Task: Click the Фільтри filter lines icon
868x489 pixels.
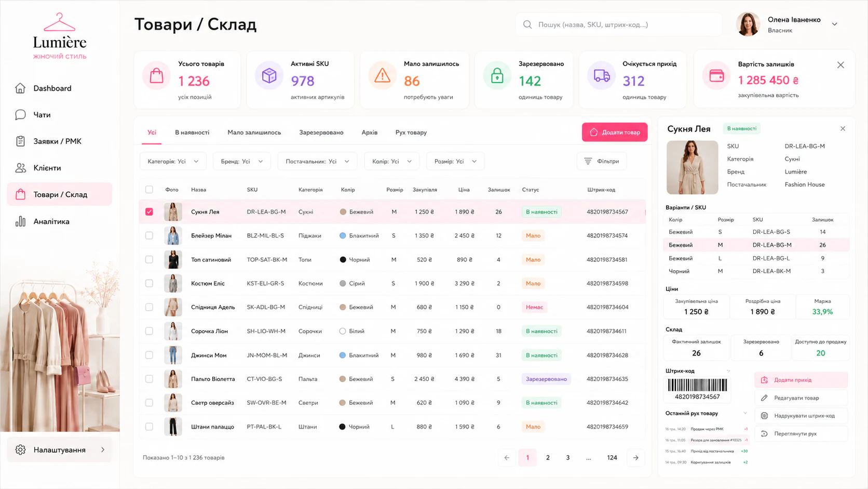Action: [588, 161]
